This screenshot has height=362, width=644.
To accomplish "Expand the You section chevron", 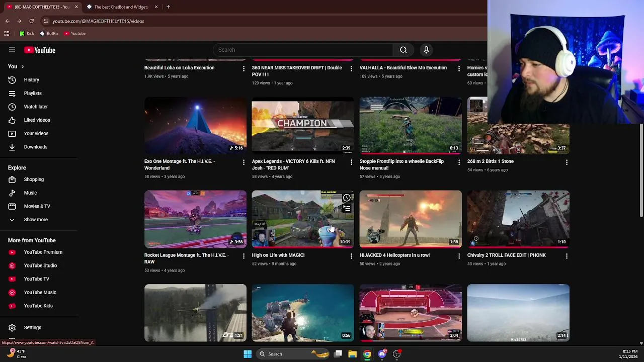I will point(22,66).
